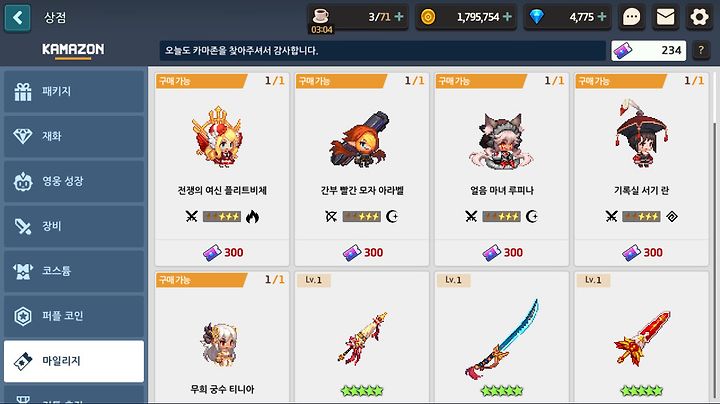Open the chat speech bubble icon
The height and width of the screenshot is (404, 720).
coord(631,17)
